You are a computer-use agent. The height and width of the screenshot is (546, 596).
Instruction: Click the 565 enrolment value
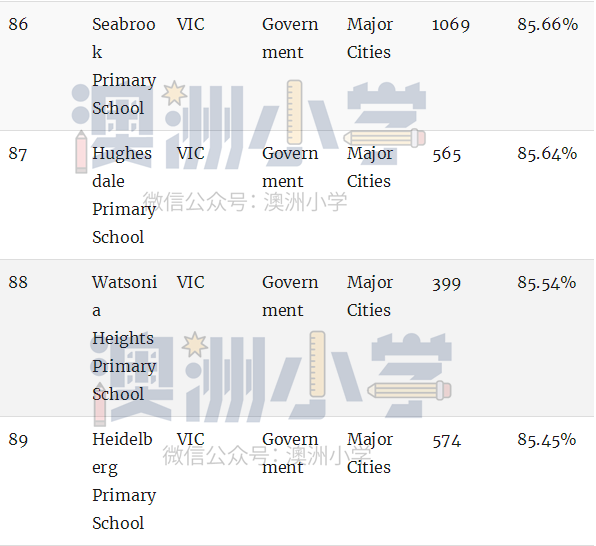(x=447, y=154)
